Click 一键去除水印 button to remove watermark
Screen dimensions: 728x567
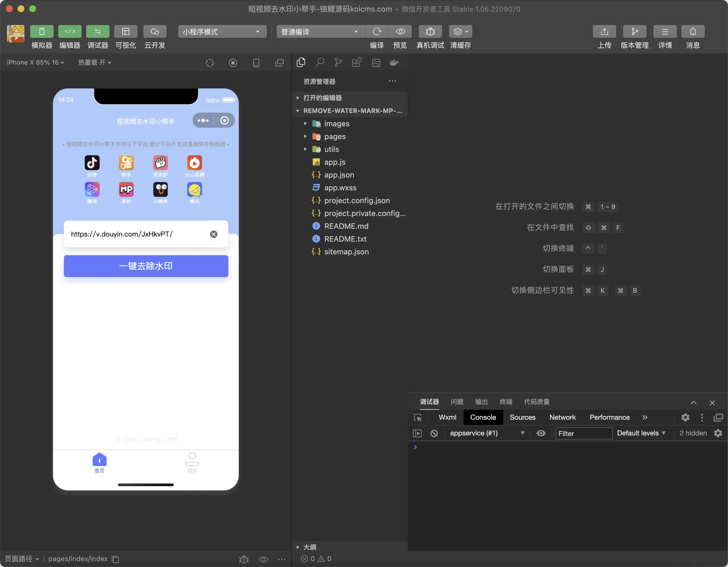point(146,266)
